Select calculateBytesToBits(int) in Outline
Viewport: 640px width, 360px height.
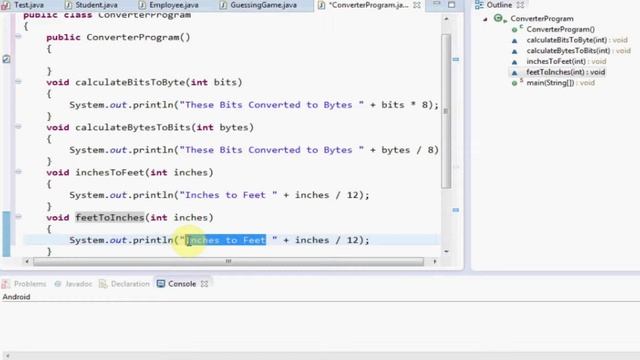pos(578,51)
